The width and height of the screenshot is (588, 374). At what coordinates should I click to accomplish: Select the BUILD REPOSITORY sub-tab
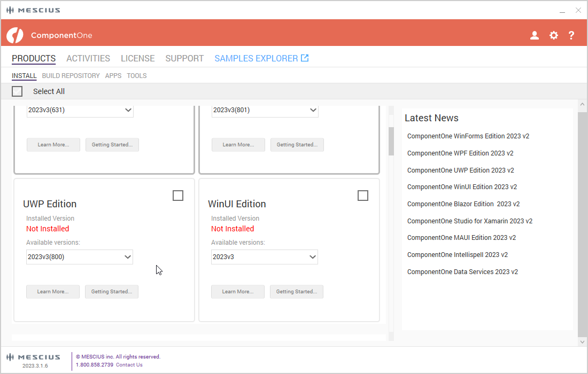click(x=71, y=76)
